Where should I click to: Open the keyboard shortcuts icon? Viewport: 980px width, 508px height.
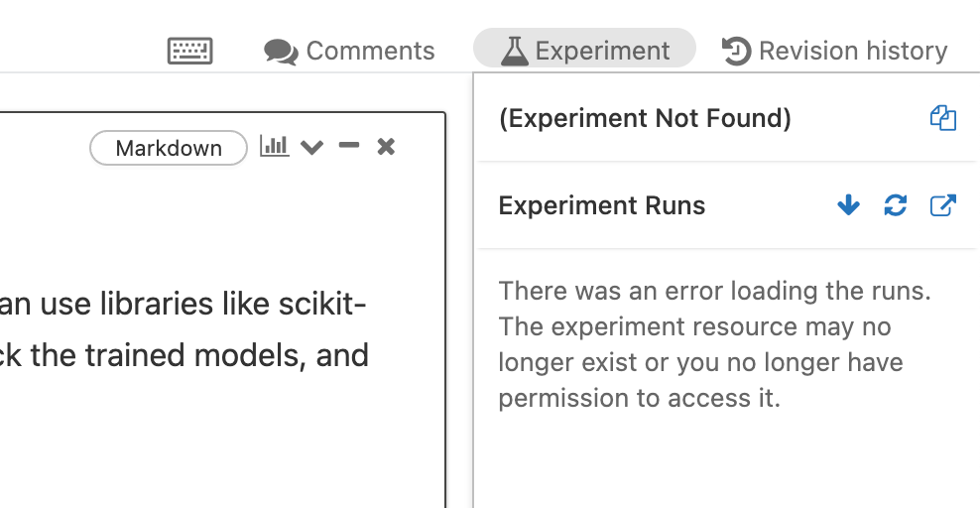click(x=190, y=51)
